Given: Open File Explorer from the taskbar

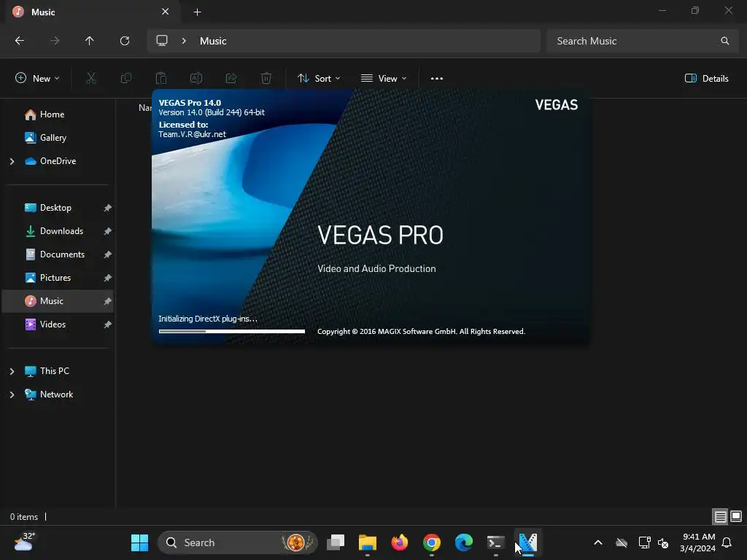Looking at the screenshot, I should [368, 542].
